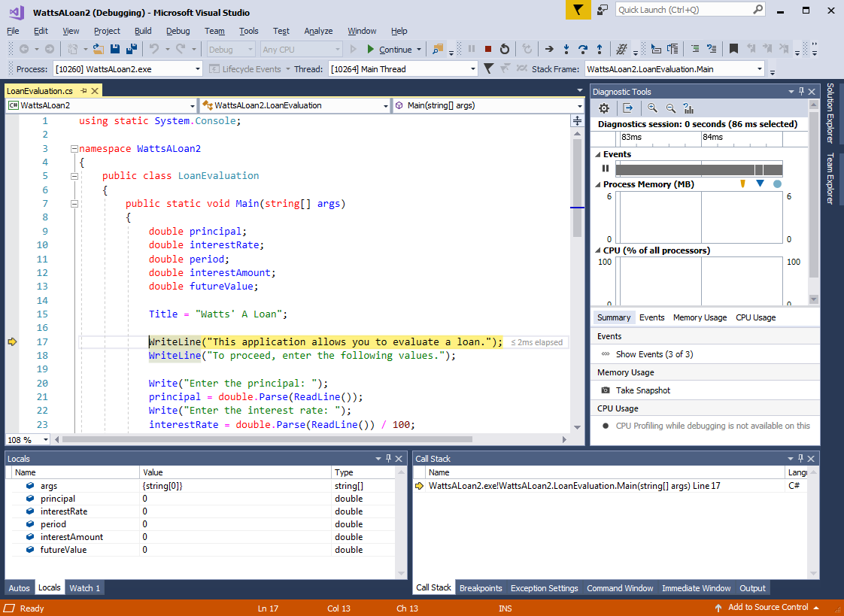Zoom out on the diagnostics timeline
This screenshot has width=844, height=616.
(x=671, y=108)
